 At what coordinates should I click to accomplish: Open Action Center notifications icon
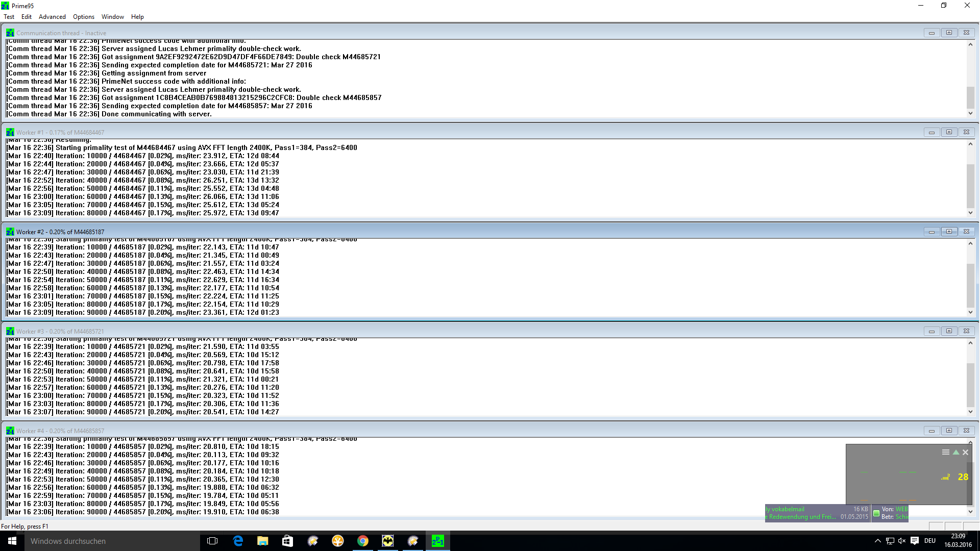(915, 541)
